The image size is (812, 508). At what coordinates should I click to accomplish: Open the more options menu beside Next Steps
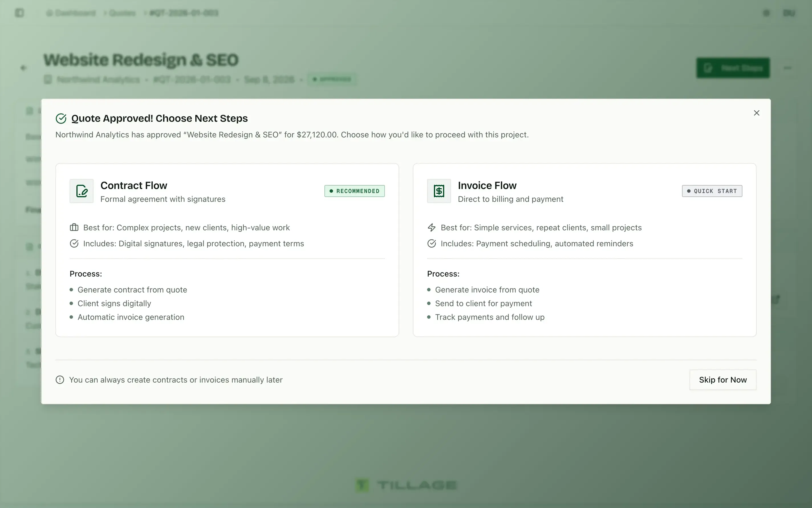click(787, 68)
